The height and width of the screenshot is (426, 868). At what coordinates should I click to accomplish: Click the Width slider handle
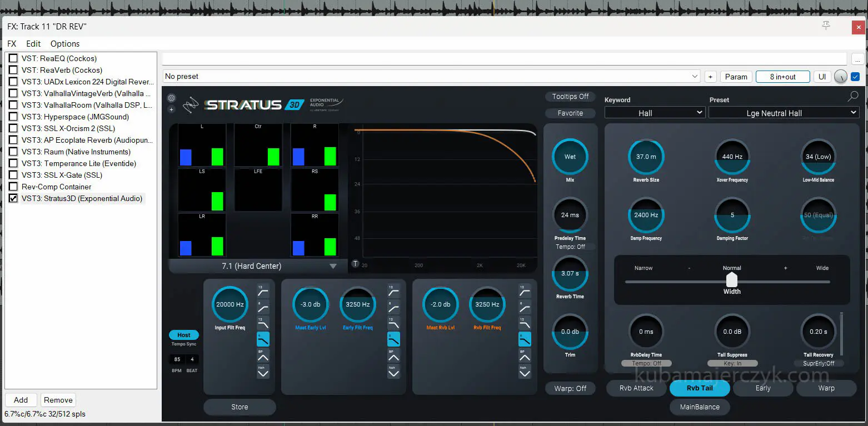pyautogui.click(x=732, y=279)
